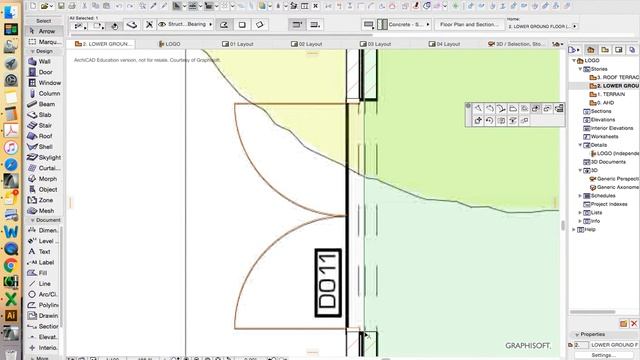The height and width of the screenshot is (360, 640).
Task: Activate the Arc/Circle tool
Action: click(43, 294)
